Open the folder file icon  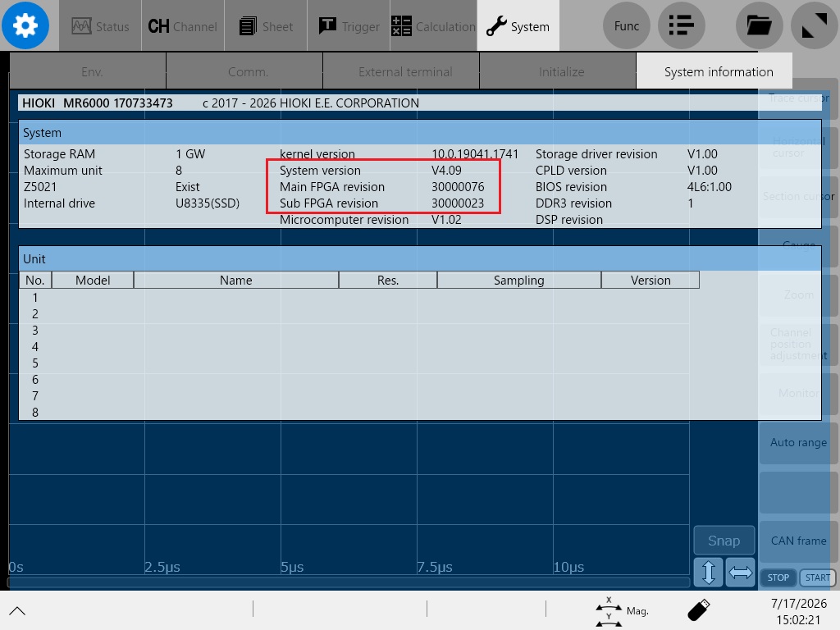tap(759, 25)
